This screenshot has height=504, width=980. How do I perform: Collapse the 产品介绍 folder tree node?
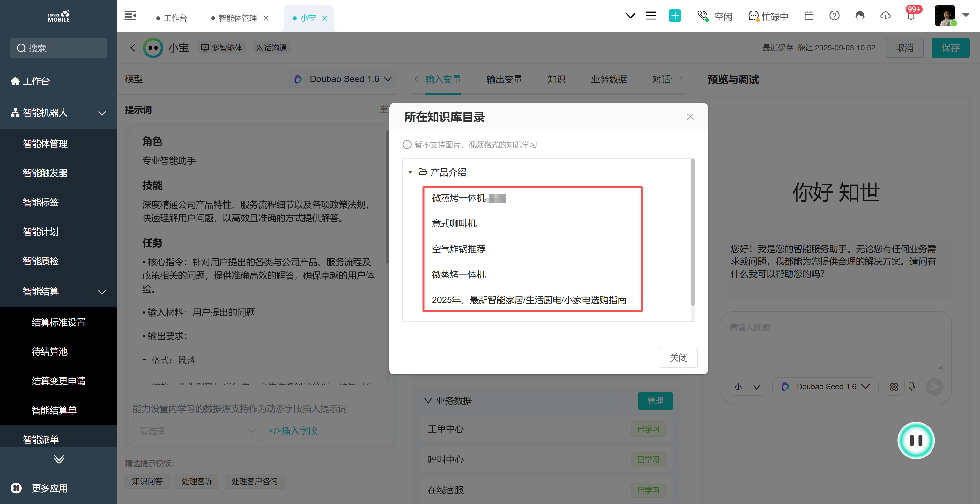point(410,172)
